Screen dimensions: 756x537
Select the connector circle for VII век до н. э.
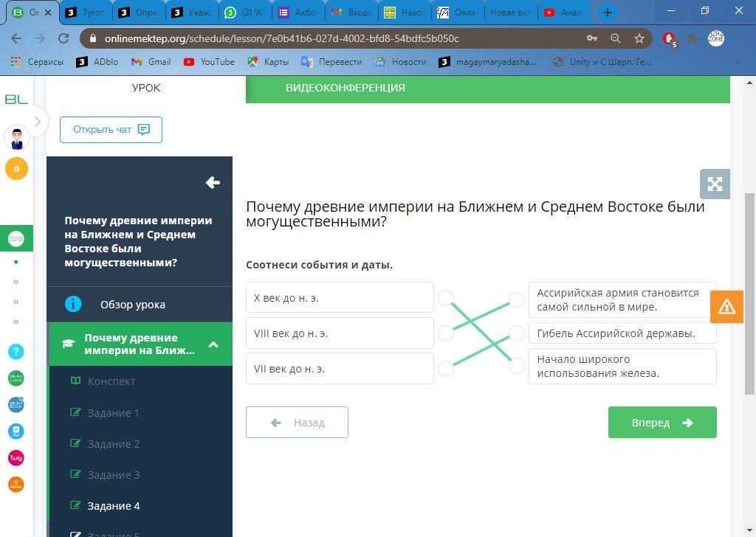point(446,368)
